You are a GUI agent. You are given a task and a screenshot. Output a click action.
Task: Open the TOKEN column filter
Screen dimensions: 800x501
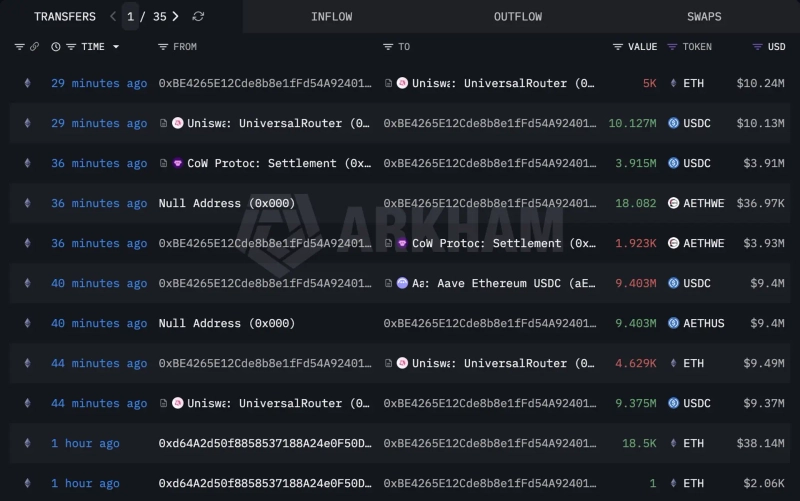(x=672, y=47)
